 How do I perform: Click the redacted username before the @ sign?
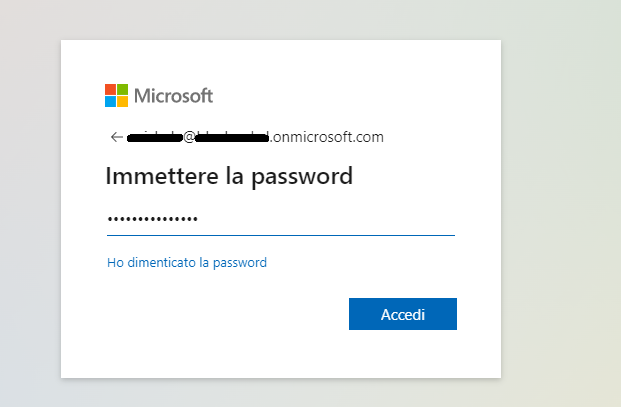pyautogui.click(x=155, y=138)
